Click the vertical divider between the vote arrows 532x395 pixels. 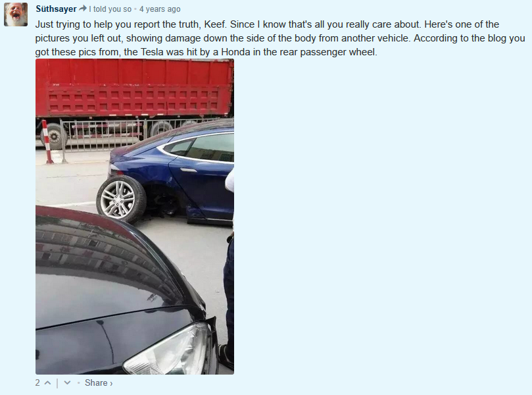click(57, 383)
